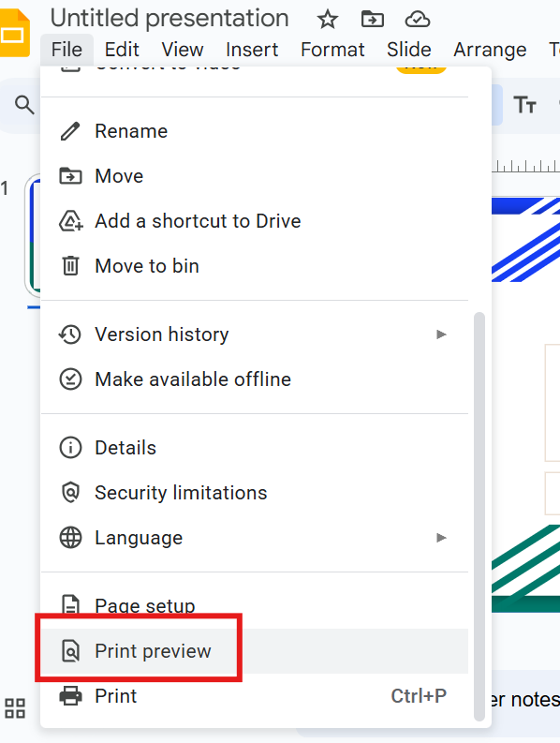
Task: Select the text box Tt toolbar icon
Action: (x=525, y=105)
